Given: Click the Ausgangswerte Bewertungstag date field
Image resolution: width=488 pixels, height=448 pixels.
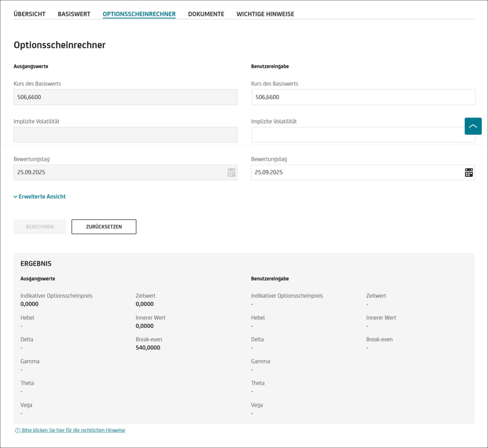Looking at the screenshot, I should (120, 173).
